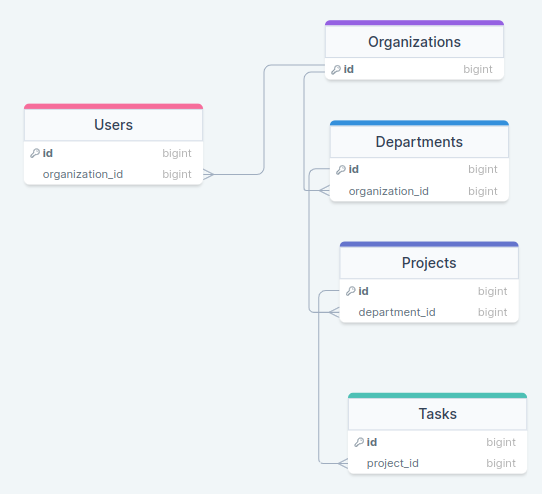Click the key icon in Users table

click(x=35, y=153)
